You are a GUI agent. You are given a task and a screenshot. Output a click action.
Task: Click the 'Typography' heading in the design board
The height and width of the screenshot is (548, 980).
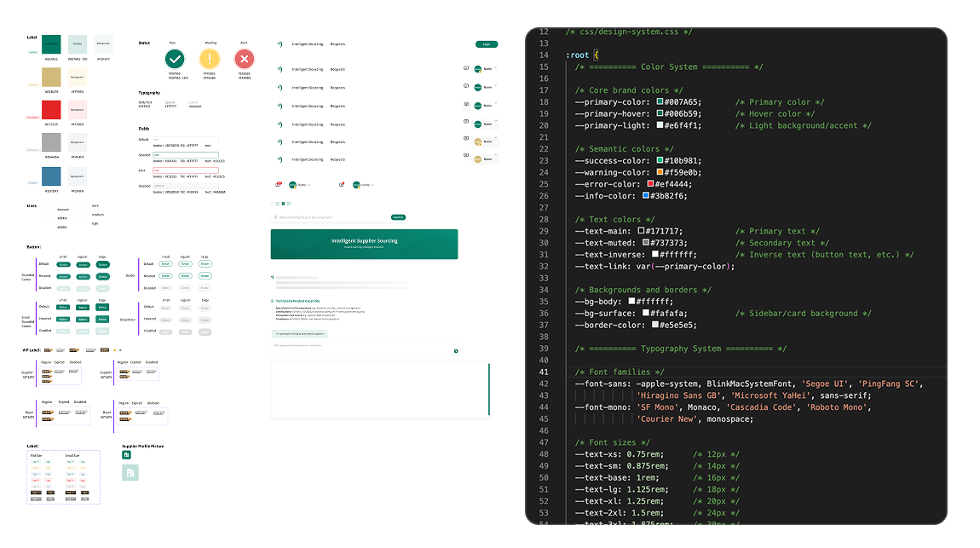point(149,93)
